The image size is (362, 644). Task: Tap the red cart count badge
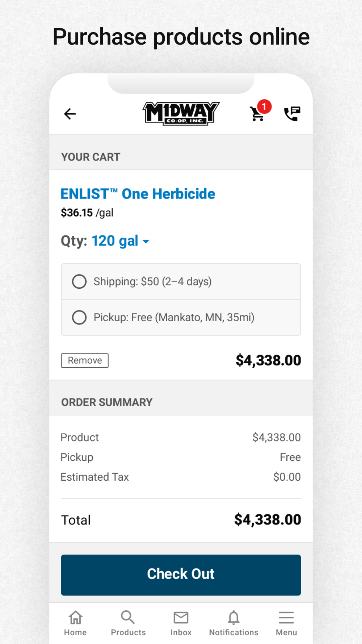coord(265,107)
